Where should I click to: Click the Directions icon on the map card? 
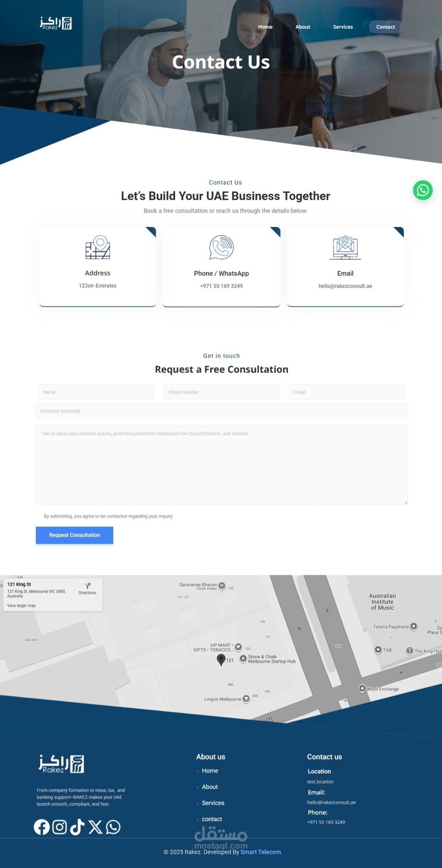point(88,586)
